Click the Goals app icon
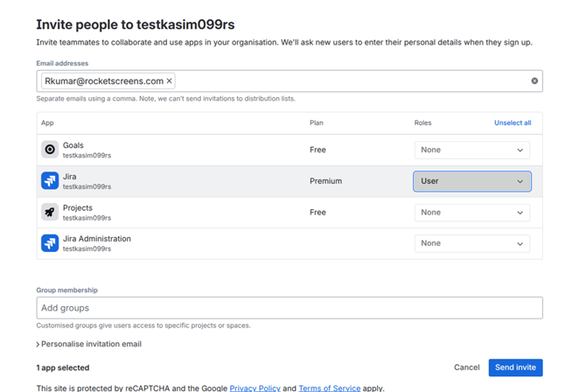Image resolution: width=586 pixels, height=392 pixels. pos(50,150)
